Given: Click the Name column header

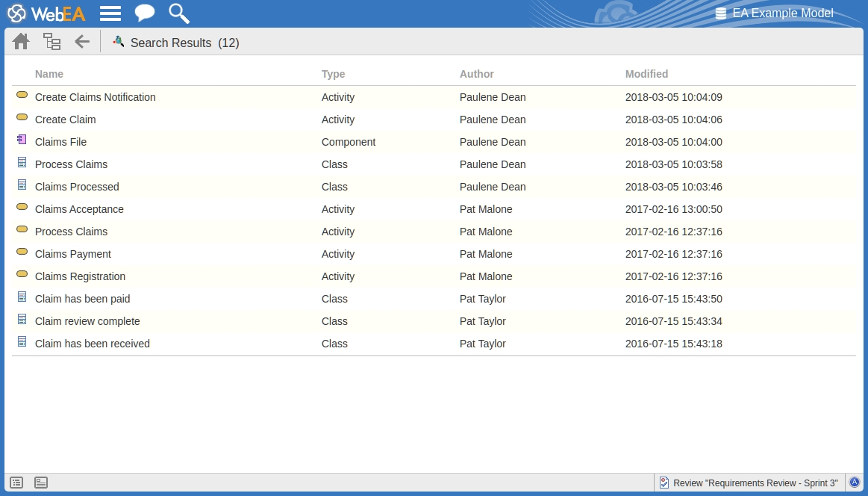Looking at the screenshot, I should coord(49,74).
